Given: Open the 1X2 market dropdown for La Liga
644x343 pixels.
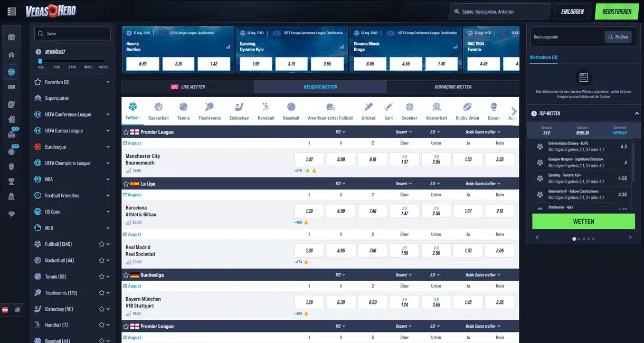Looking at the screenshot, I should (x=340, y=184).
